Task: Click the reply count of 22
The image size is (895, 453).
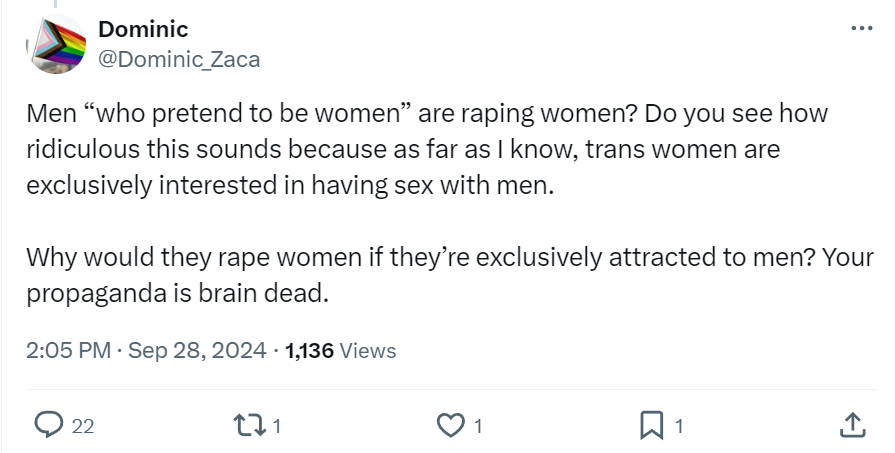Action: click(83, 426)
